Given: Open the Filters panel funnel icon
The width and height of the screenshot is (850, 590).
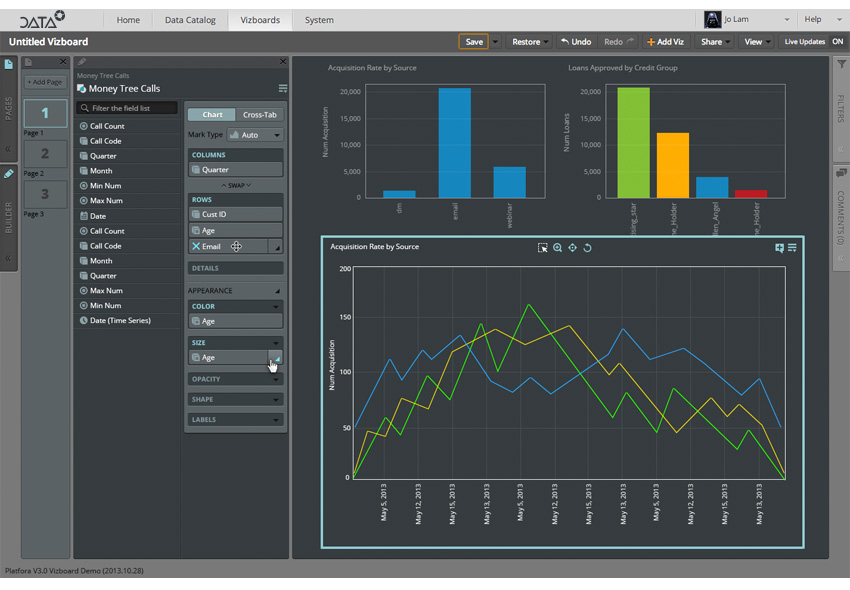Looking at the screenshot, I should (x=841, y=65).
